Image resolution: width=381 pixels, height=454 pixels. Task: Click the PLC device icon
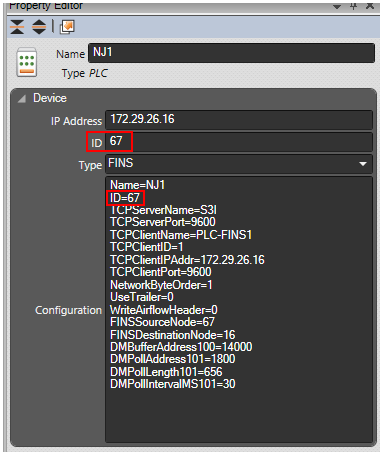(x=27, y=62)
